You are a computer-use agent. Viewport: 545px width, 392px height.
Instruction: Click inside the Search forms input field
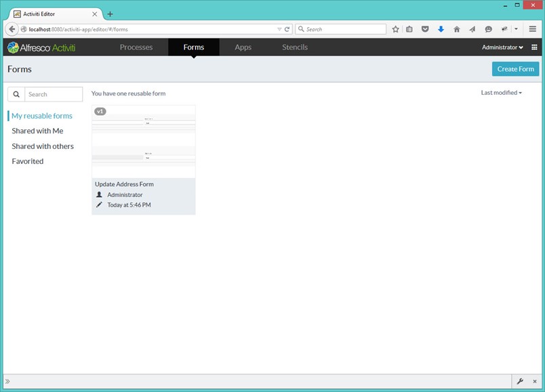(54, 94)
